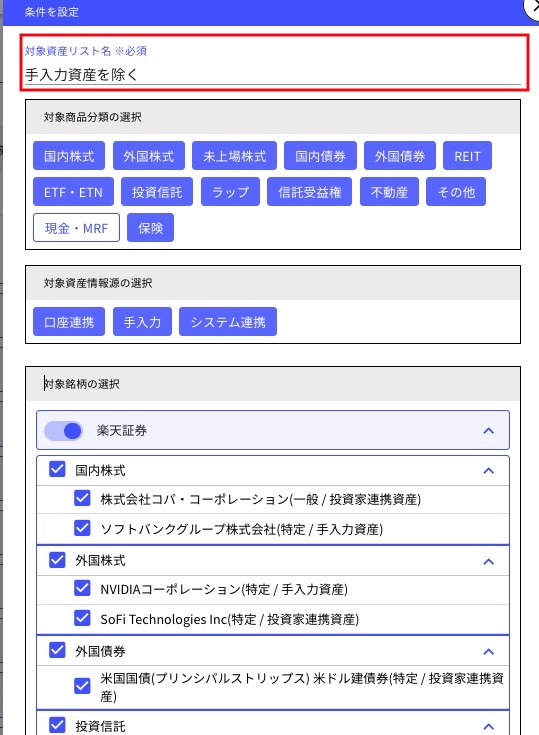The image size is (539, 735).
Task: Collapse the 国内株式 group chevron
Action: pyautogui.click(x=489, y=471)
